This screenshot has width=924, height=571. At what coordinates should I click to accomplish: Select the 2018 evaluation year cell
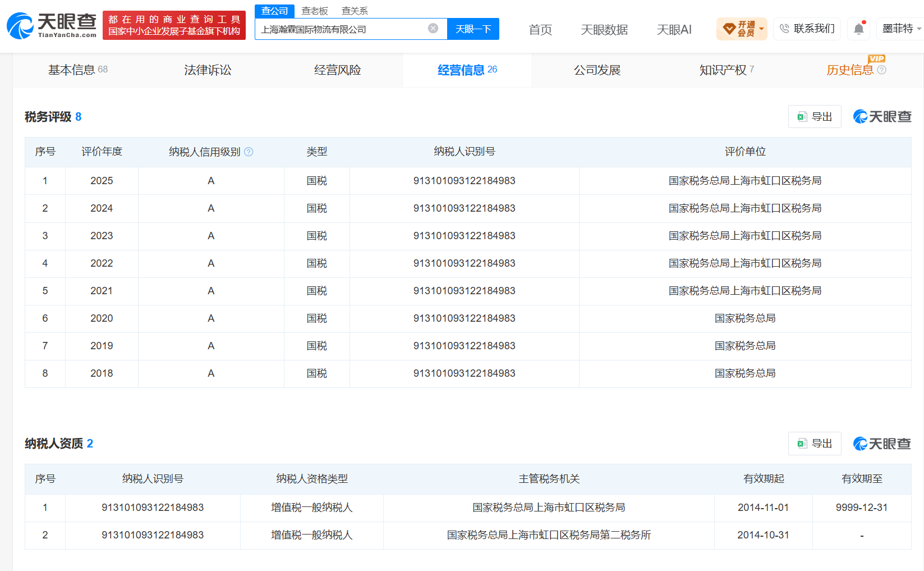coord(102,373)
